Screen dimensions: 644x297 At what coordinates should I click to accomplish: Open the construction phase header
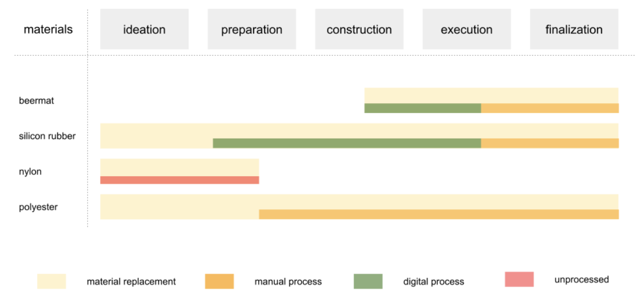[359, 29]
